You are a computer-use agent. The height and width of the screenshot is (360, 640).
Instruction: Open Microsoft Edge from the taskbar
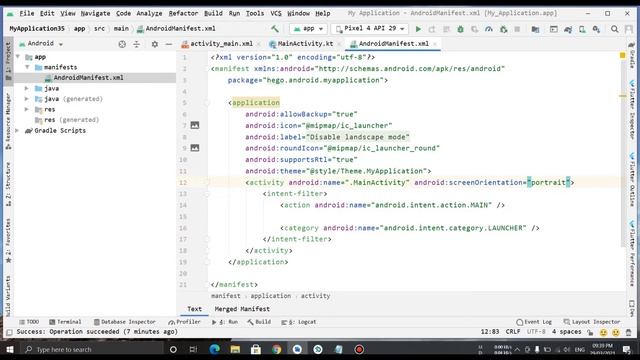pos(215,349)
